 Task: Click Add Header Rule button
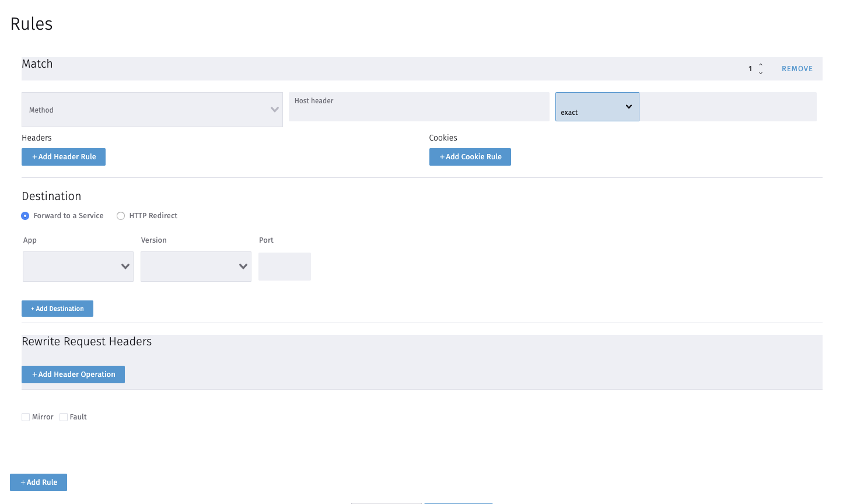tap(64, 157)
